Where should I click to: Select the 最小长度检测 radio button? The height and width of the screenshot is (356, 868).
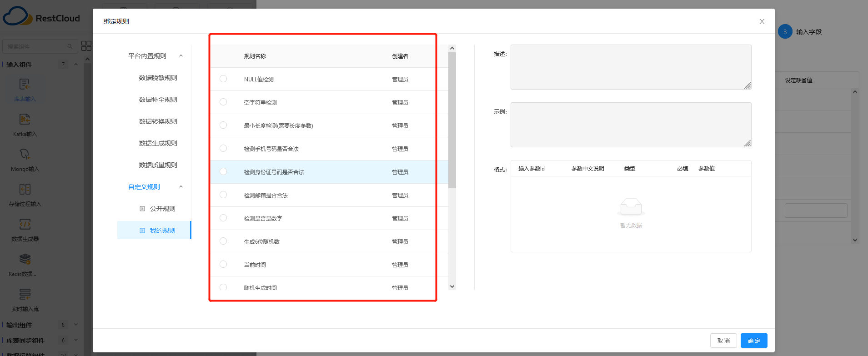tap(223, 125)
